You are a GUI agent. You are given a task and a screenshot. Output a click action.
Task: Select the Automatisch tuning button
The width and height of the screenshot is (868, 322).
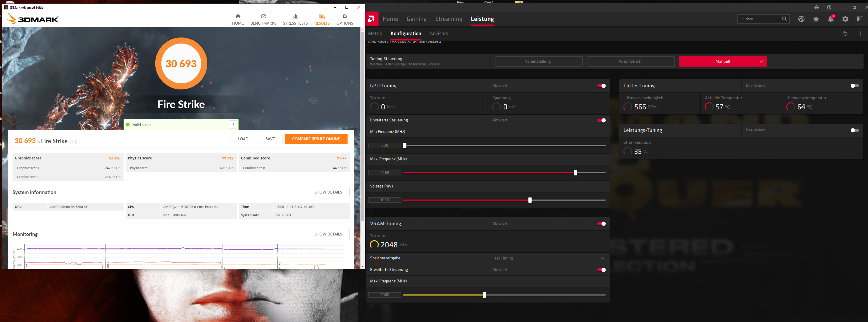click(x=630, y=62)
